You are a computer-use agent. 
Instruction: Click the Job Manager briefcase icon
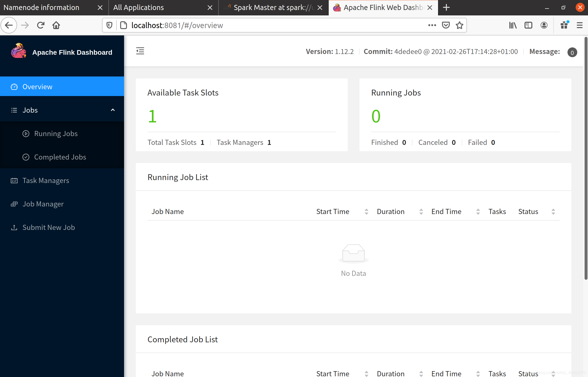14,204
